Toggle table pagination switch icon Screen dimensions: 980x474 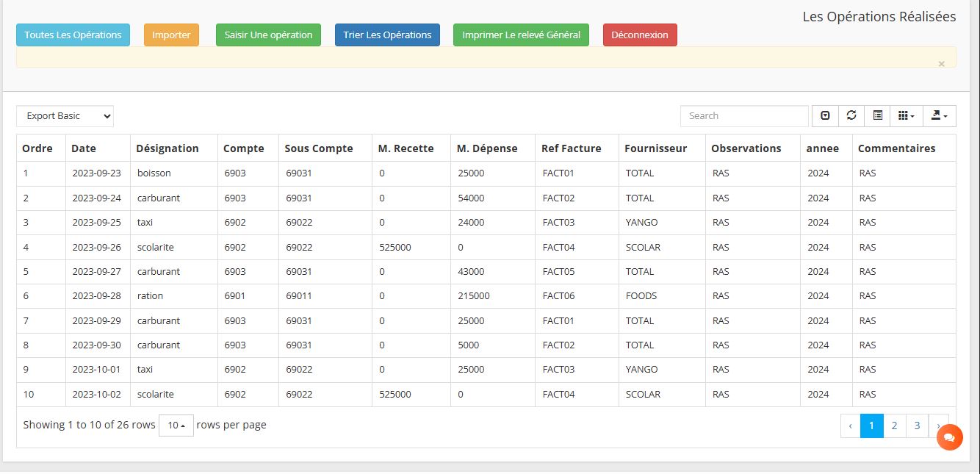click(825, 115)
